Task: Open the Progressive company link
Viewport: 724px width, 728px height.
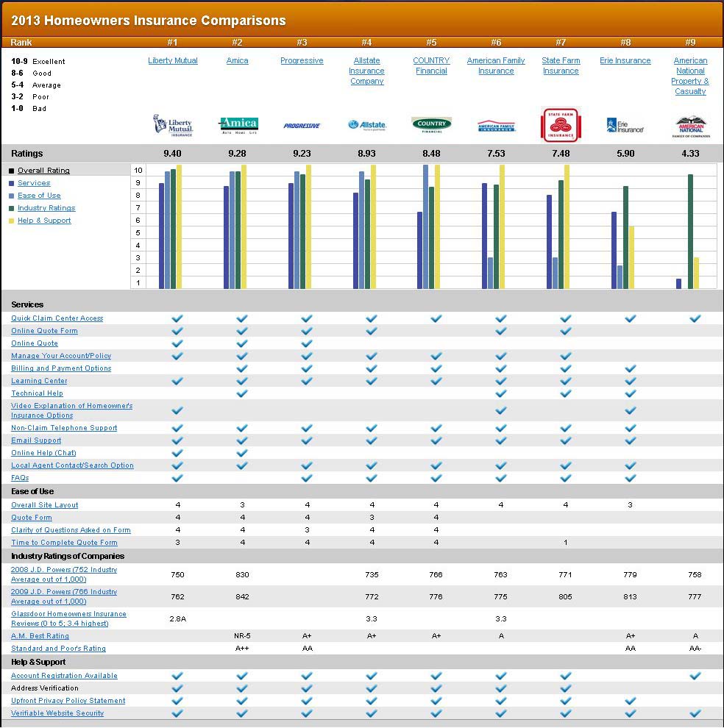Action: (x=302, y=61)
